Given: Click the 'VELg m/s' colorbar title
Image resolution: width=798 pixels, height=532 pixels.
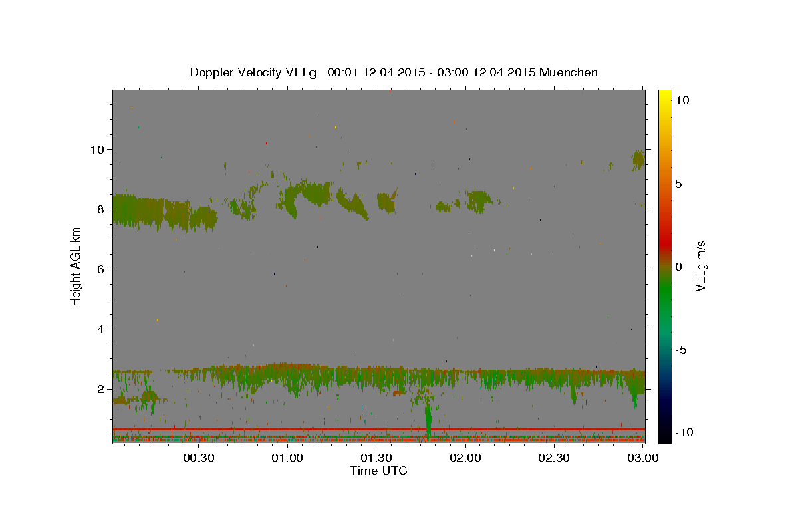Looking at the screenshot, I should [701, 266].
